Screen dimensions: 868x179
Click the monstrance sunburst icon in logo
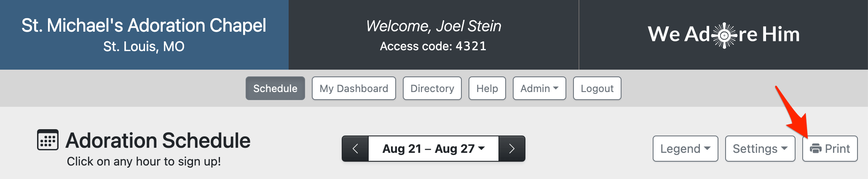coord(724,35)
